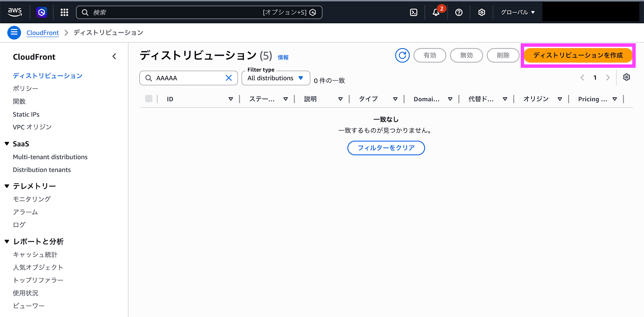Click the 無効 button
This screenshot has height=317, width=644.
(x=466, y=55)
